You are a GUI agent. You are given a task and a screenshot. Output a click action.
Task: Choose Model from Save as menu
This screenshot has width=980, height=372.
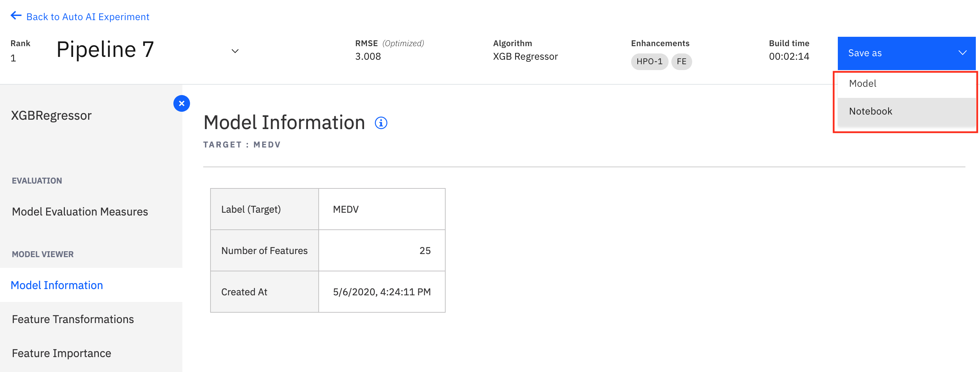coord(862,84)
